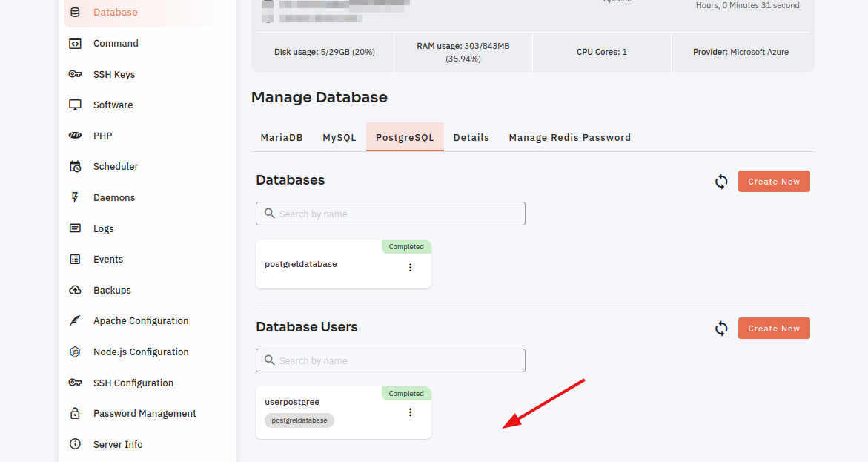Open the Details tab

pyautogui.click(x=471, y=137)
